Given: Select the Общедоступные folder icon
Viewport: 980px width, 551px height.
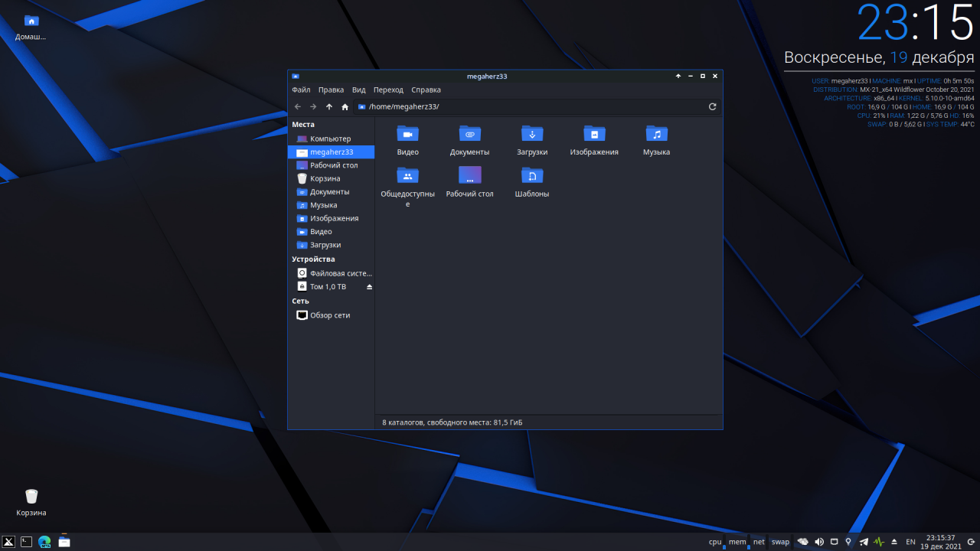Looking at the screenshot, I should point(408,175).
